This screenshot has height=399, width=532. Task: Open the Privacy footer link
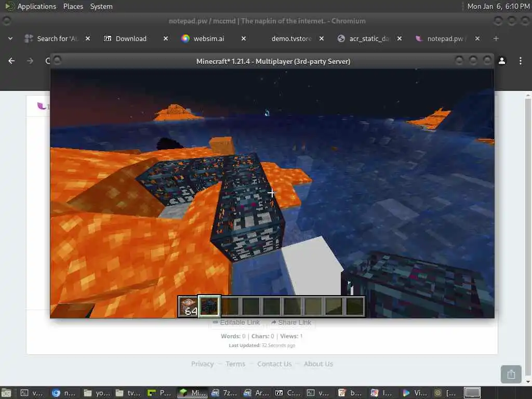pyautogui.click(x=202, y=364)
